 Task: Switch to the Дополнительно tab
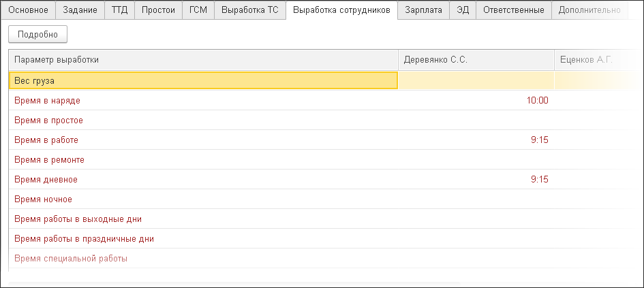click(x=589, y=10)
